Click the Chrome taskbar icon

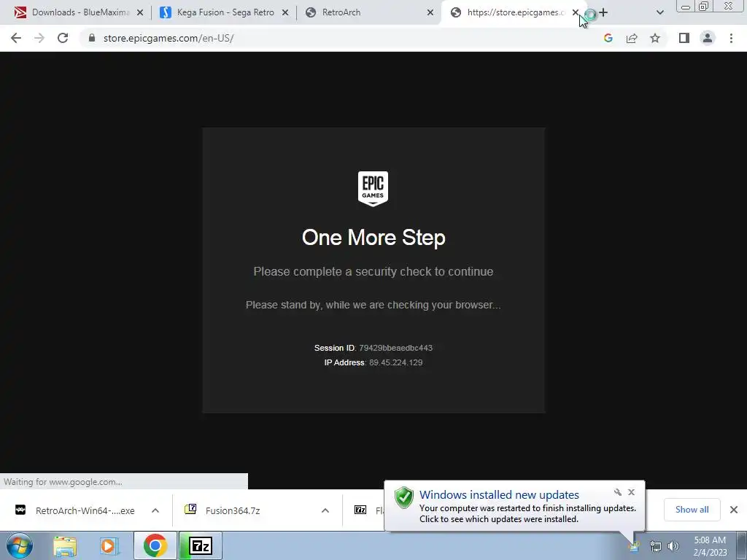click(x=155, y=545)
